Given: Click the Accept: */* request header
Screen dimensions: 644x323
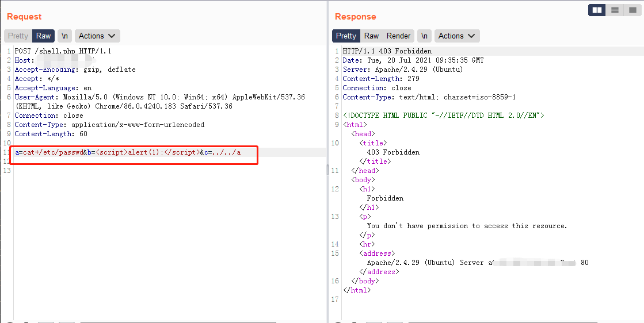Looking at the screenshot, I should 37,79.
